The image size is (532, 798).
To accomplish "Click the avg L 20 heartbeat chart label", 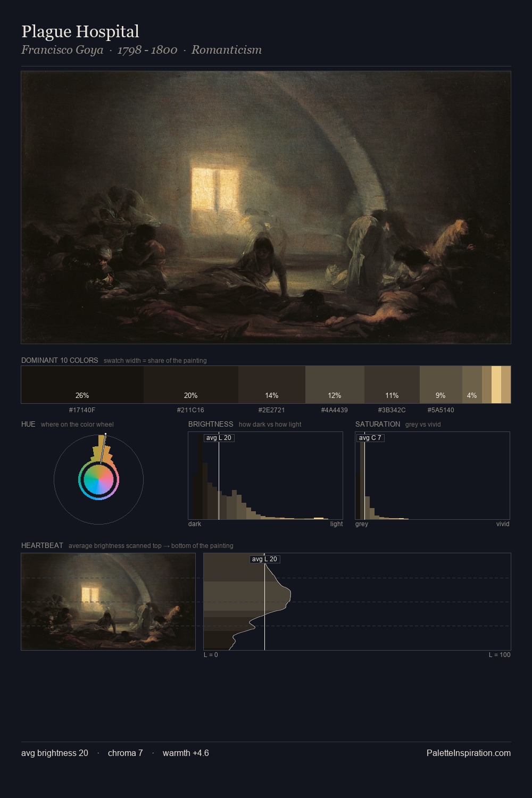I will [x=264, y=559].
